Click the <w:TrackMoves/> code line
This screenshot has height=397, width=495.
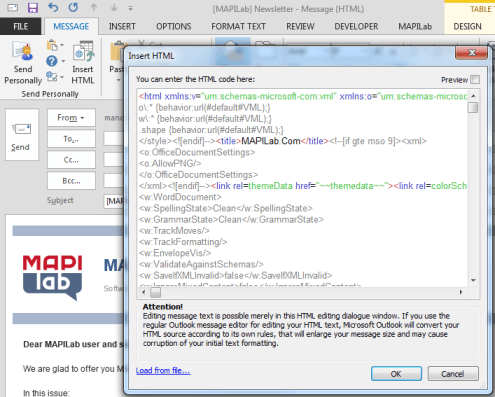coord(174,231)
